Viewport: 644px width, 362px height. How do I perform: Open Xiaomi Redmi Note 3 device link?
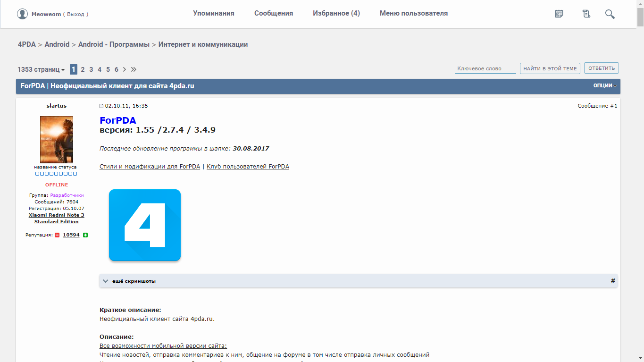[x=57, y=218]
